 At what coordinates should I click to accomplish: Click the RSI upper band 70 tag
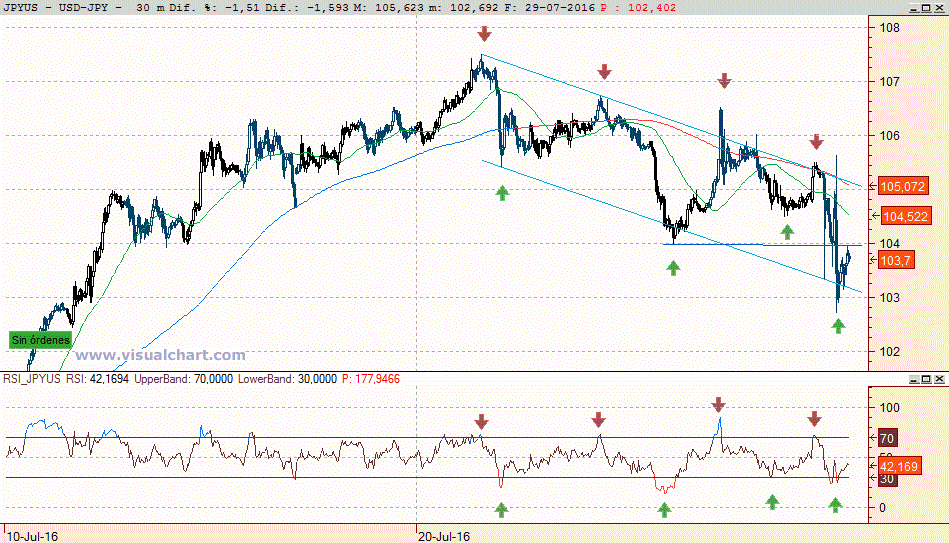pos(887,438)
